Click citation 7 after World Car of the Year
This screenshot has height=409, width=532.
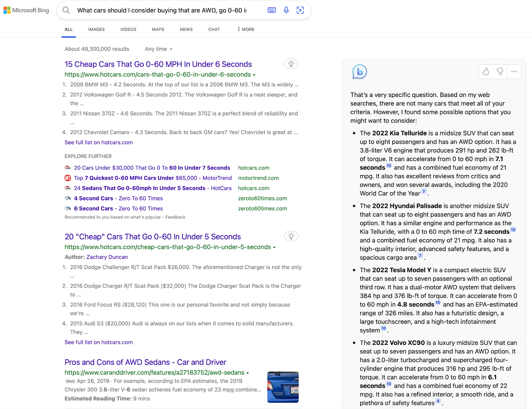(424, 191)
